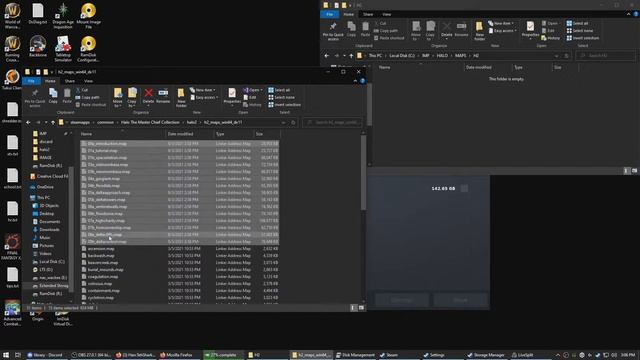Switch to Share tab in the H2 window
The height and width of the screenshot is (360, 640).
(x=368, y=14)
